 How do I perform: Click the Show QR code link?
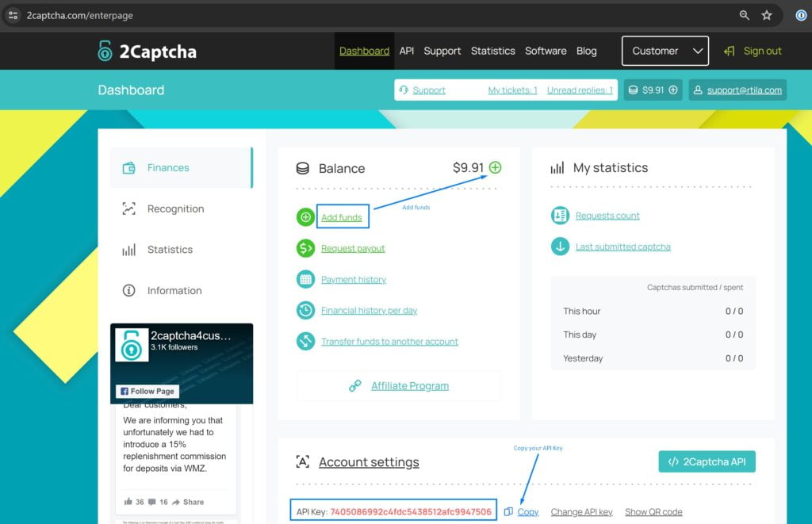pyautogui.click(x=653, y=511)
